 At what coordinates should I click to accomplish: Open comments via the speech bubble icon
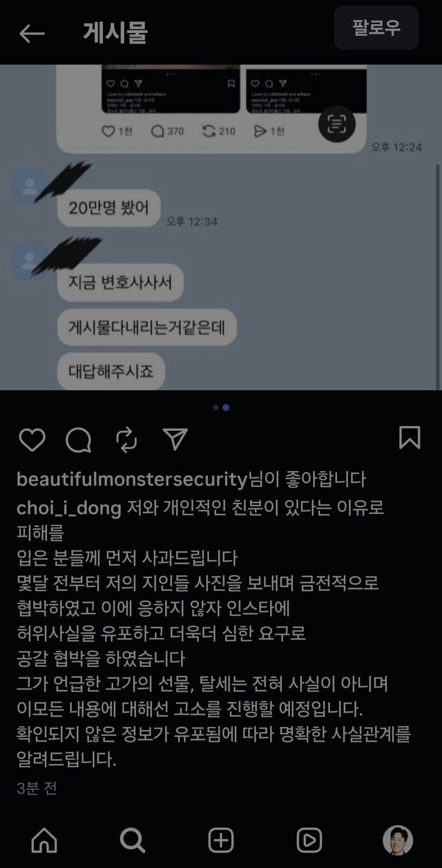click(x=79, y=438)
